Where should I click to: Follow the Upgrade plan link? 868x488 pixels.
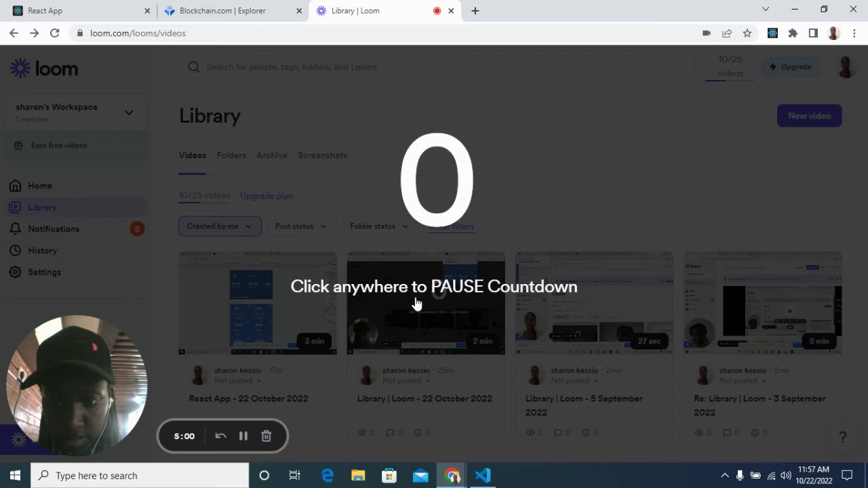tap(267, 196)
